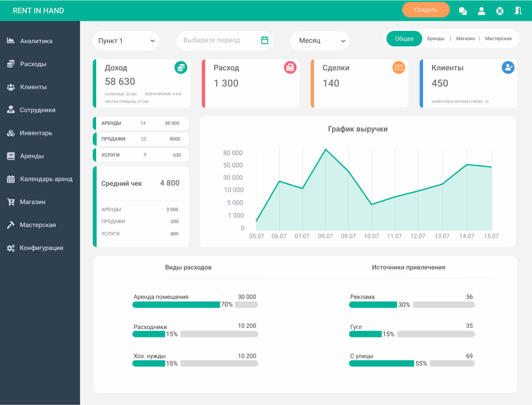The width and height of the screenshot is (532, 405).
Task: Click the Чистая прибыль: 57 330 text
Action: [x=127, y=102]
